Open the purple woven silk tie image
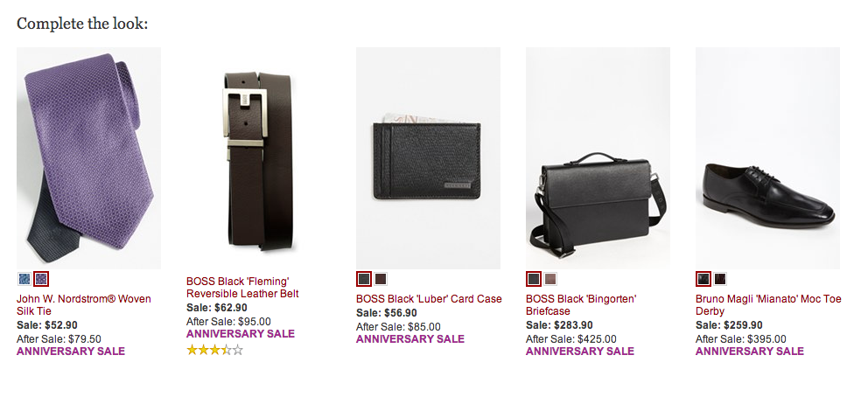 (88, 158)
